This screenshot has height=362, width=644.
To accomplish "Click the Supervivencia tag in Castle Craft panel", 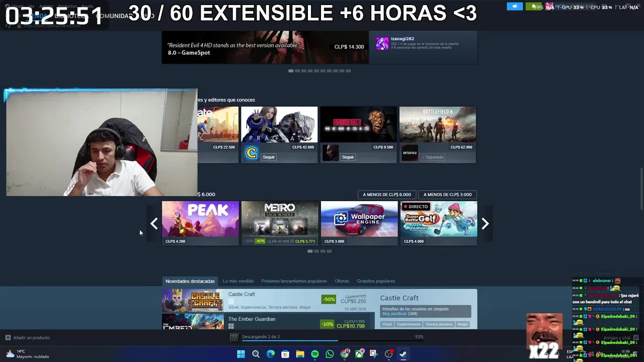I will pos(409,324).
